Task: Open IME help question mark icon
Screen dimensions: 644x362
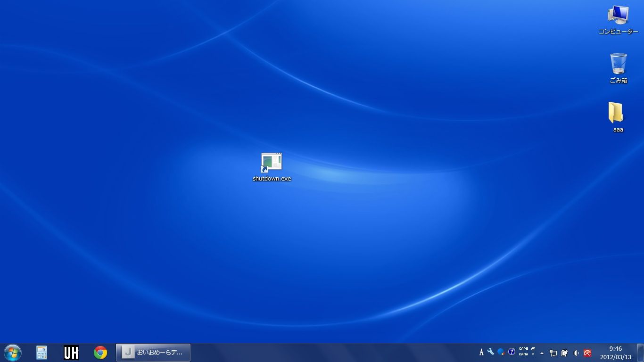Action: 512,352
